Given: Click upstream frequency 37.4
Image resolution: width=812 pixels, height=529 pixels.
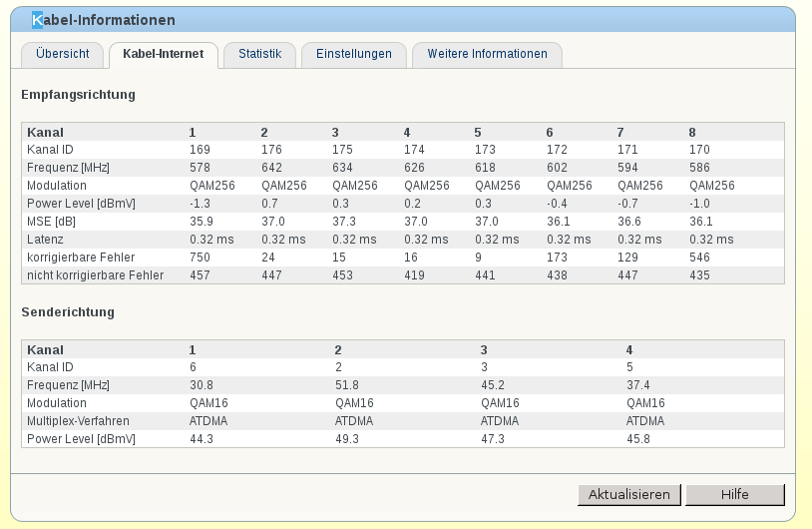Looking at the screenshot, I should (x=638, y=385).
